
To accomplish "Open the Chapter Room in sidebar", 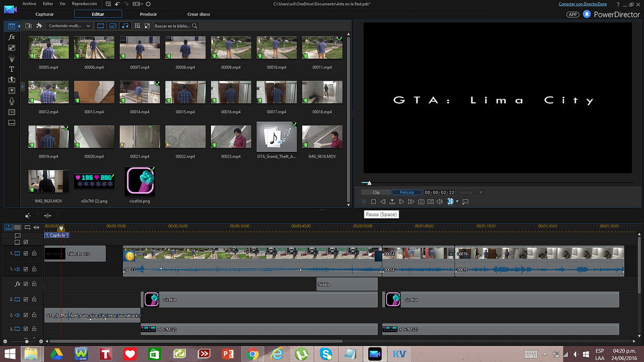I will (x=11, y=112).
